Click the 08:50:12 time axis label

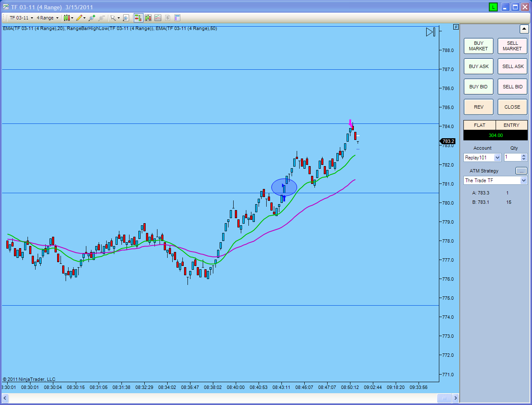pyautogui.click(x=350, y=387)
